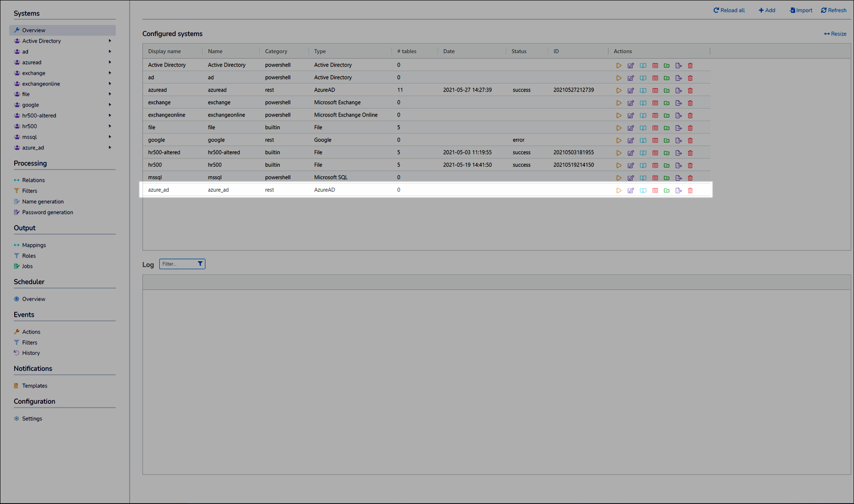Click the green folder icon for hr500 row
Image resolution: width=854 pixels, height=504 pixels.
[x=667, y=165]
